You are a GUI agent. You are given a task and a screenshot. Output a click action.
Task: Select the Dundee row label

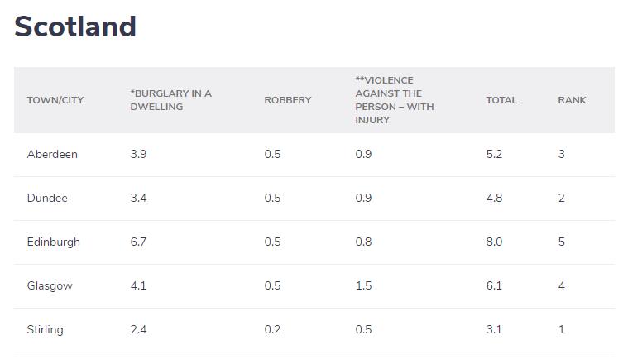pyautogui.click(x=47, y=199)
